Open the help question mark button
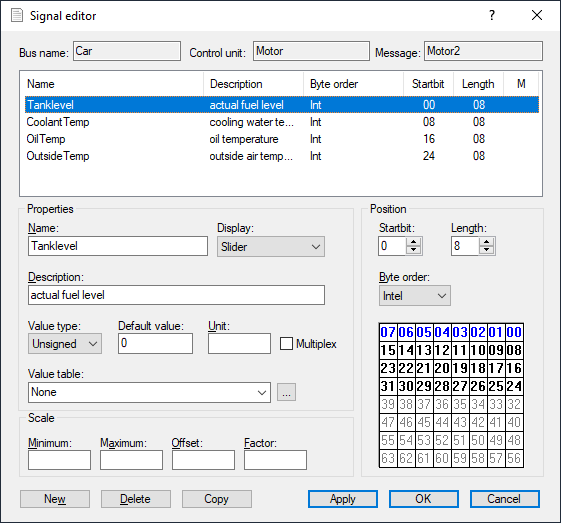This screenshot has width=561, height=523. pos(492,15)
